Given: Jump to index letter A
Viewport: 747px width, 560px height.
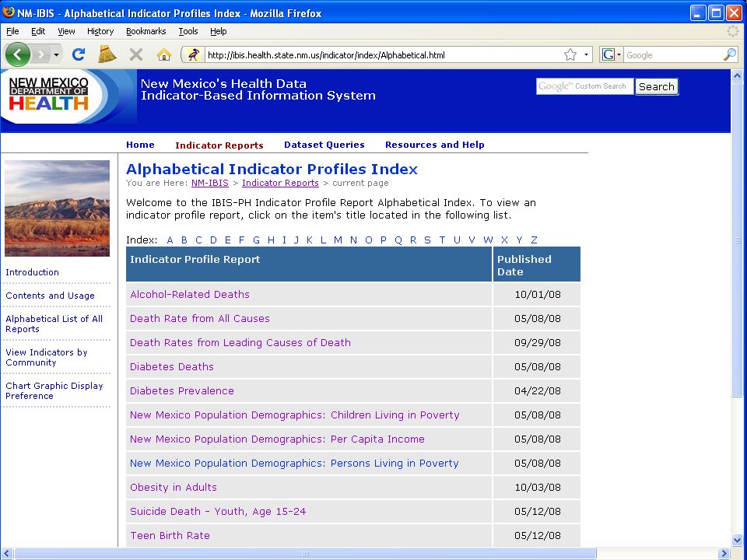Looking at the screenshot, I should click(170, 240).
